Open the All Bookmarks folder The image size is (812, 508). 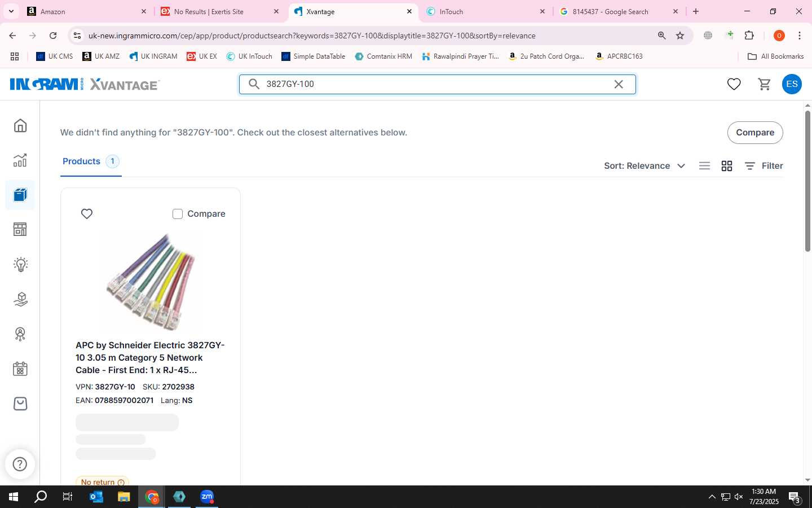pos(775,56)
